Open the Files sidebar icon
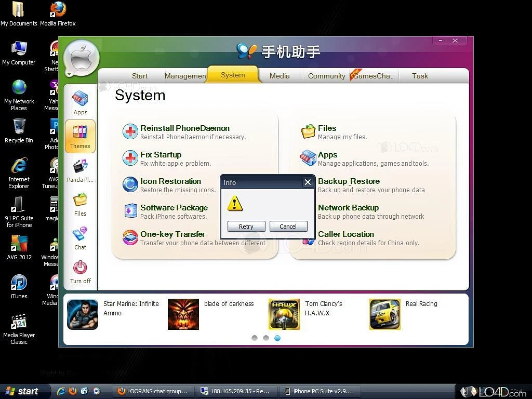Screen dimensions: 532x399 click(81, 204)
